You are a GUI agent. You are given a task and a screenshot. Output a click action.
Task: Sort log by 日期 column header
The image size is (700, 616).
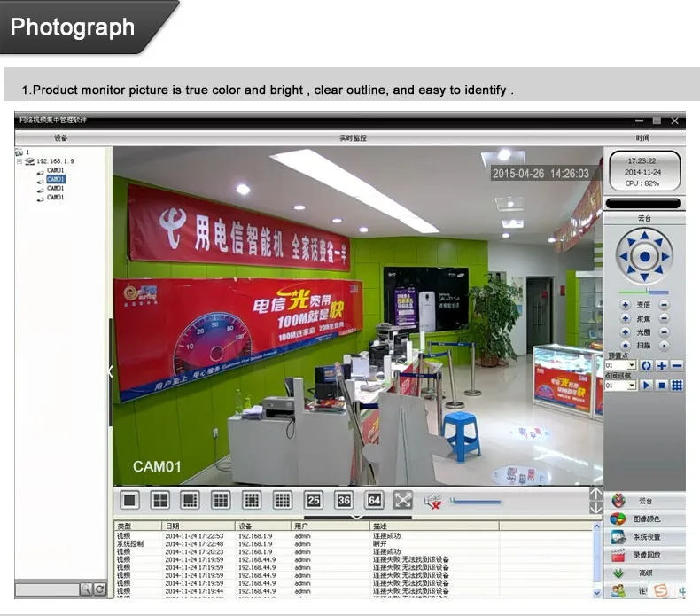tap(198, 526)
